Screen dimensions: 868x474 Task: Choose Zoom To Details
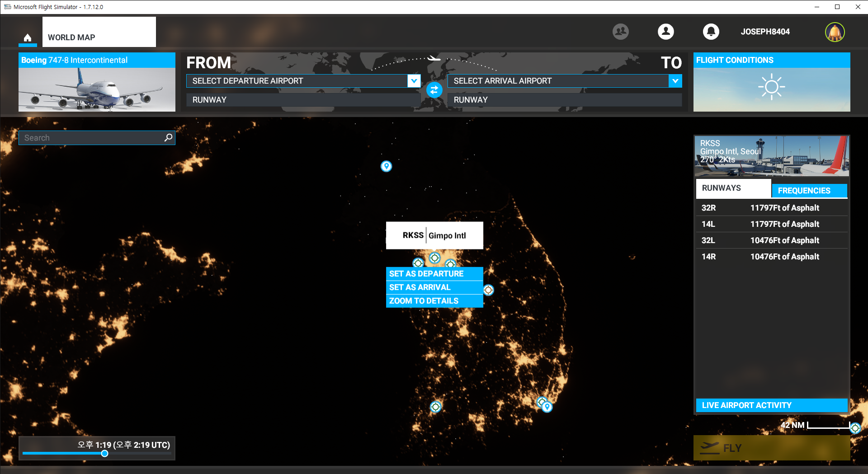(434, 301)
